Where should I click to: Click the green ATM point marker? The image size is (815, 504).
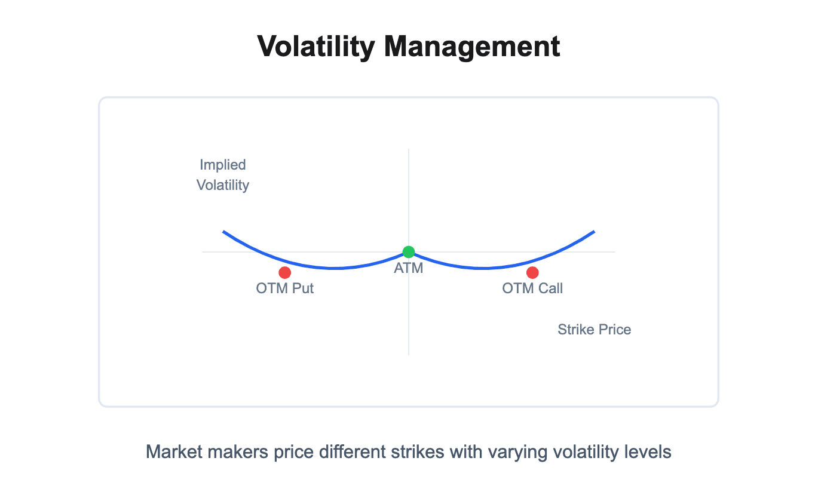click(x=409, y=252)
